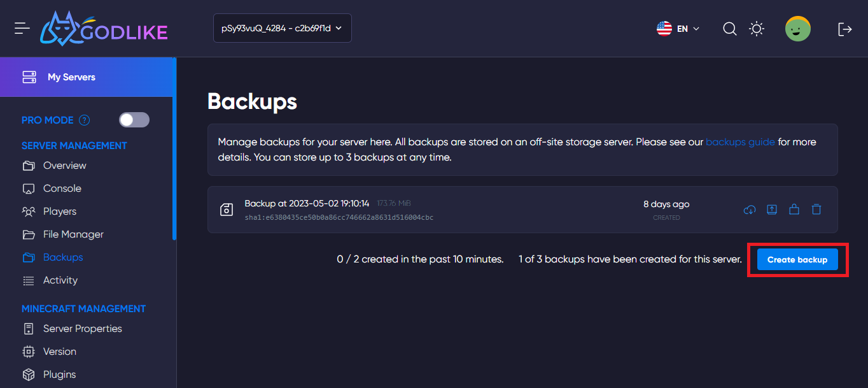The height and width of the screenshot is (388, 868).
Task: Open File Manager from sidebar
Action: 73,234
